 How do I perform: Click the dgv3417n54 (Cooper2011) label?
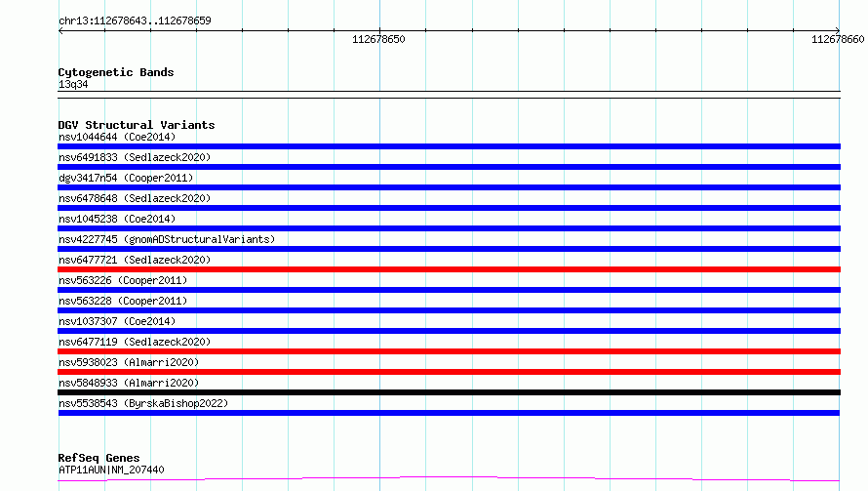pos(126,178)
